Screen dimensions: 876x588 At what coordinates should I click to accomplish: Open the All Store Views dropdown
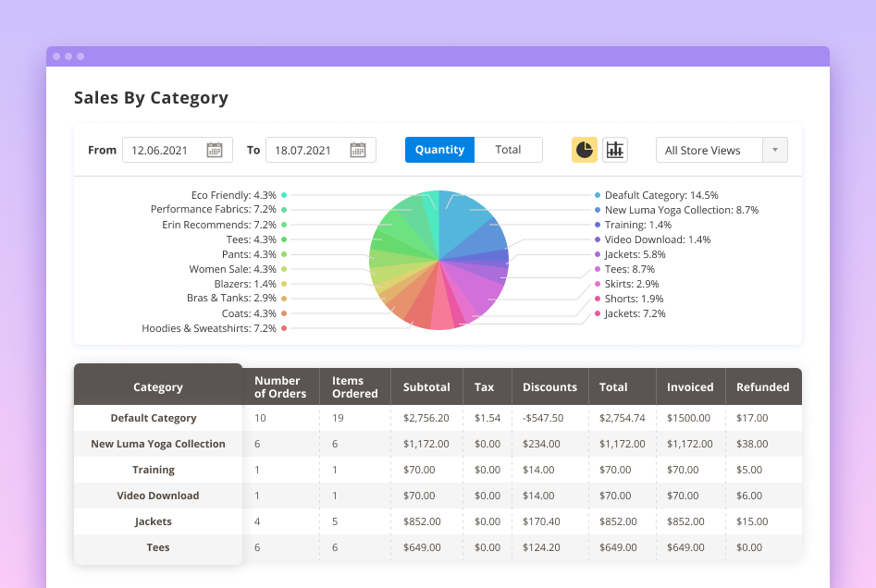pyautogui.click(x=709, y=150)
